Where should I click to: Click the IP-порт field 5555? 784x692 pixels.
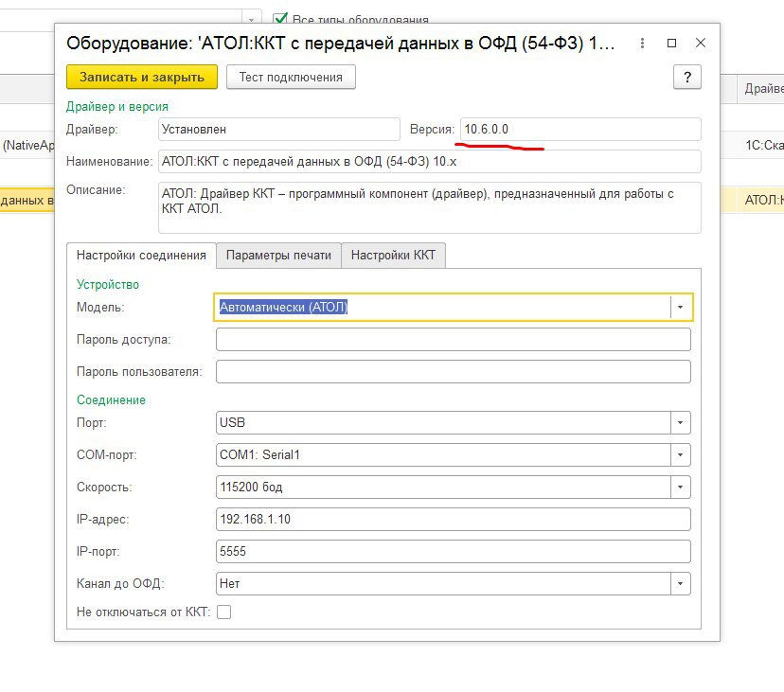(x=453, y=552)
